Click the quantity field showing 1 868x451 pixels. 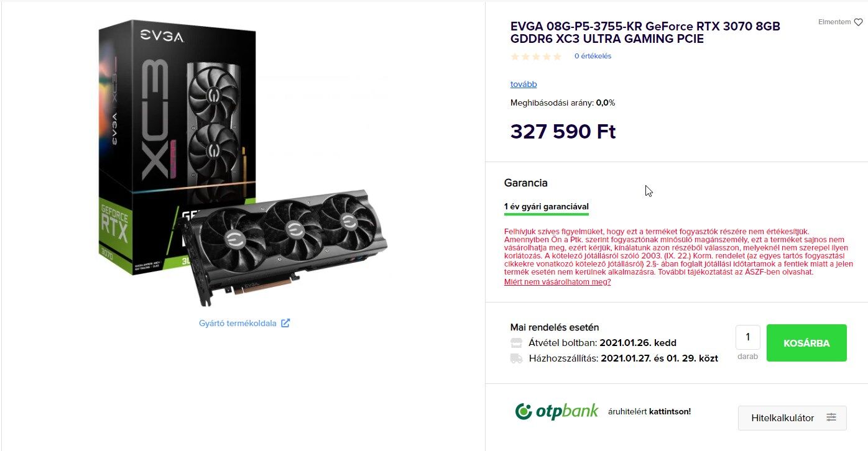tap(747, 337)
